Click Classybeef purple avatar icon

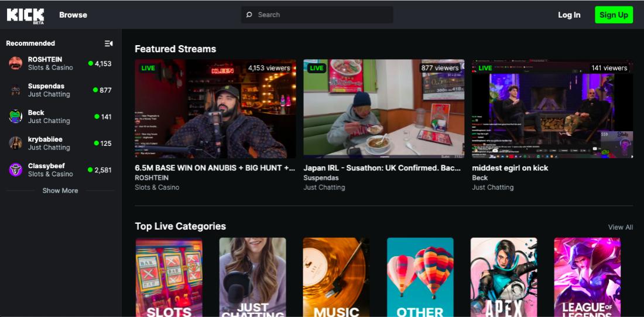[16, 170]
